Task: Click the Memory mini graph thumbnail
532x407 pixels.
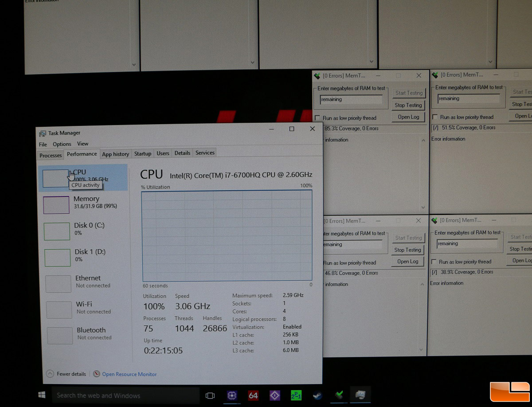Action: click(56, 205)
